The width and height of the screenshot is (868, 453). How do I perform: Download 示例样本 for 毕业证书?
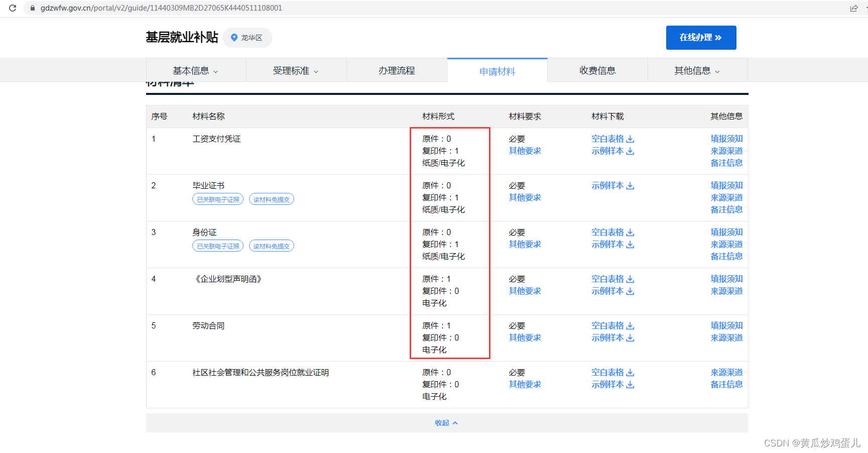coord(612,185)
